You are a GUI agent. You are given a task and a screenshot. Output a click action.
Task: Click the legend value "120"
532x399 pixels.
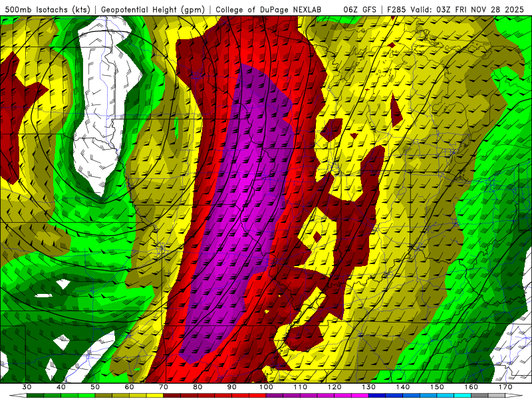point(334,387)
